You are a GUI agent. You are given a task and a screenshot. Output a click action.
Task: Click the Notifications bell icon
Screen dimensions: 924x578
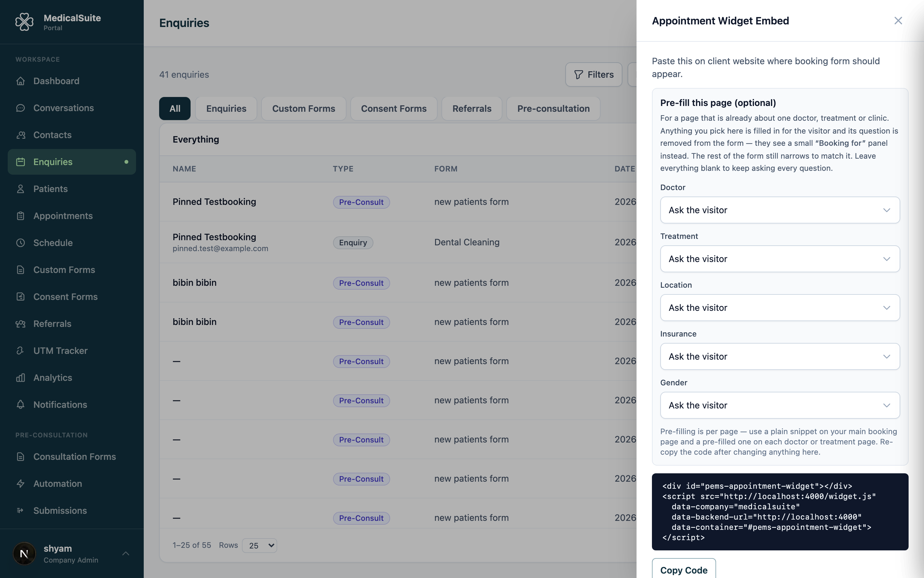click(x=21, y=405)
